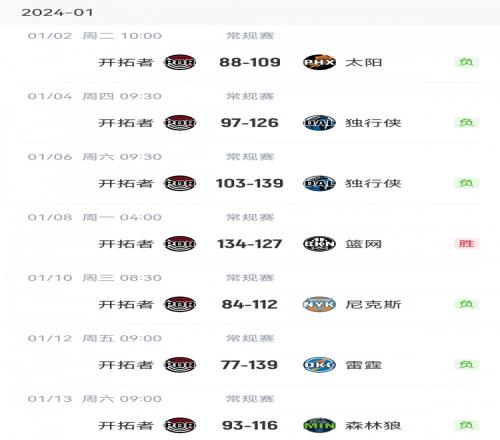Click the 2024-01 month header
The height and width of the screenshot is (440, 500).
(57, 13)
